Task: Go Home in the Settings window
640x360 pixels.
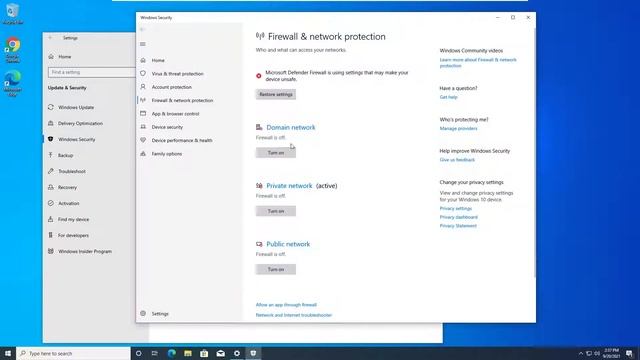Action: point(64,57)
